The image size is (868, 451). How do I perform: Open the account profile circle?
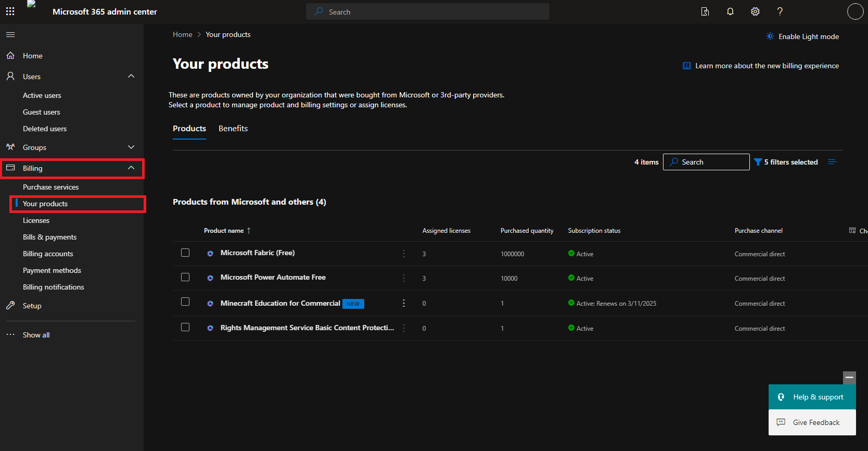tap(855, 11)
